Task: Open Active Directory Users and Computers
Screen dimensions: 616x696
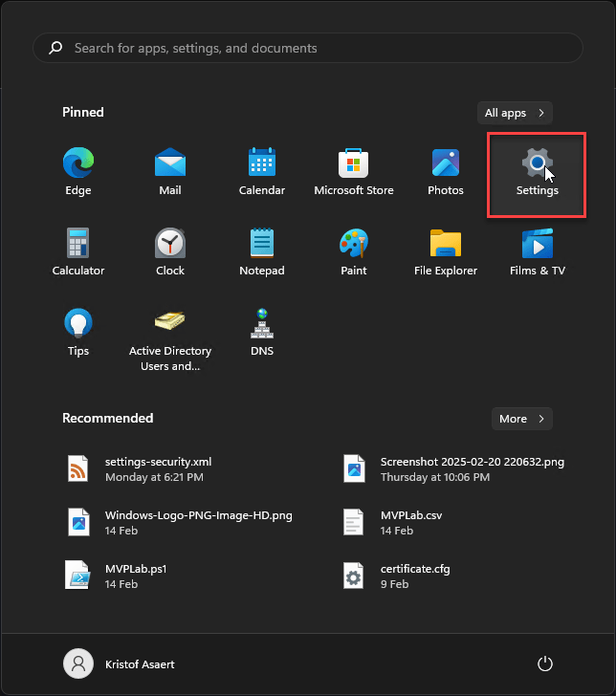Action: 170,338
